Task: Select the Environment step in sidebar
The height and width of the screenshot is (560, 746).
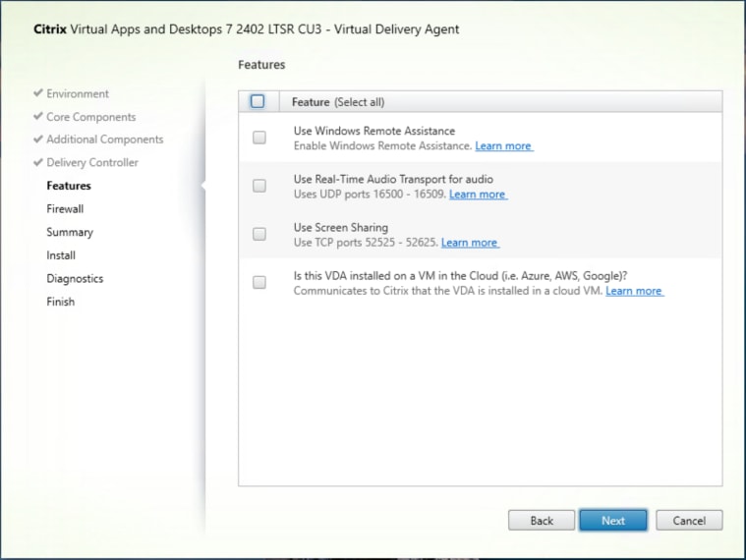Action: [x=78, y=93]
